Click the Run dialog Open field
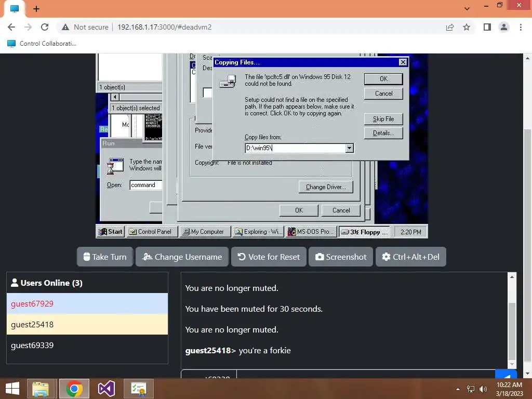 pos(146,185)
